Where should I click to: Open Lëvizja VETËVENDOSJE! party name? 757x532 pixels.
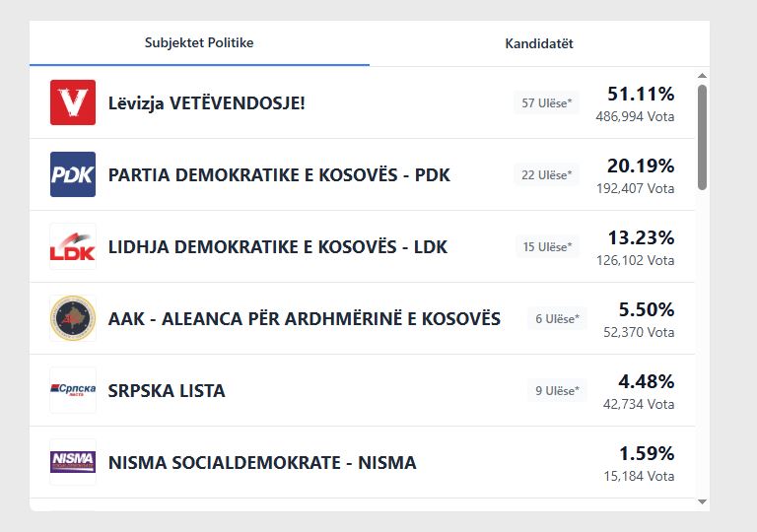[207, 102]
